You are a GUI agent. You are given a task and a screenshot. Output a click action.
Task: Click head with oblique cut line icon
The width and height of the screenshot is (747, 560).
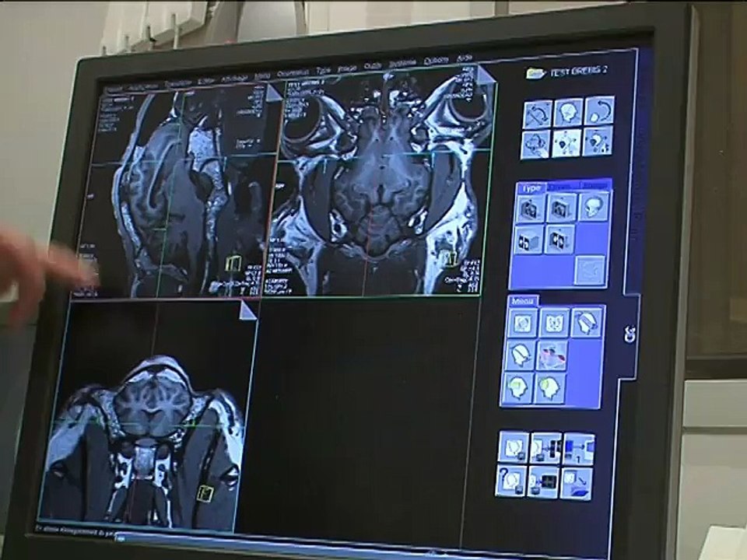(x=520, y=355)
